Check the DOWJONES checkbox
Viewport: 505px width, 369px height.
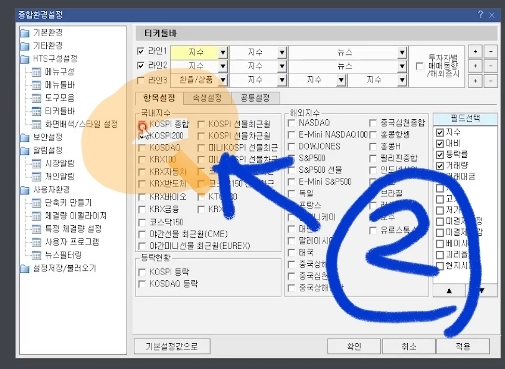(x=291, y=147)
